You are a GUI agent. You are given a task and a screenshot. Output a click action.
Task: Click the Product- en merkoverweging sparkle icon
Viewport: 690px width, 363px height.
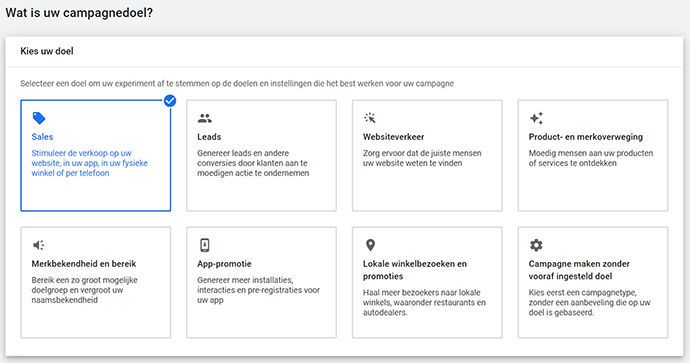(x=536, y=118)
